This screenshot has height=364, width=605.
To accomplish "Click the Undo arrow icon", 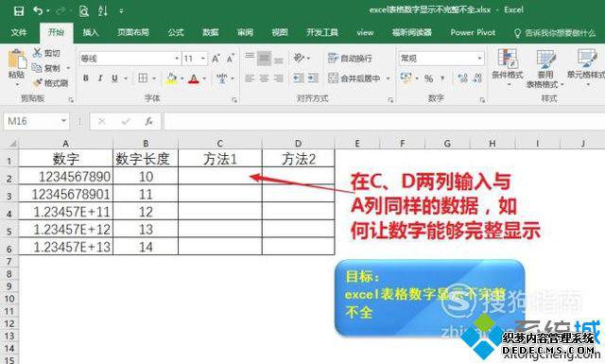I will (x=38, y=10).
